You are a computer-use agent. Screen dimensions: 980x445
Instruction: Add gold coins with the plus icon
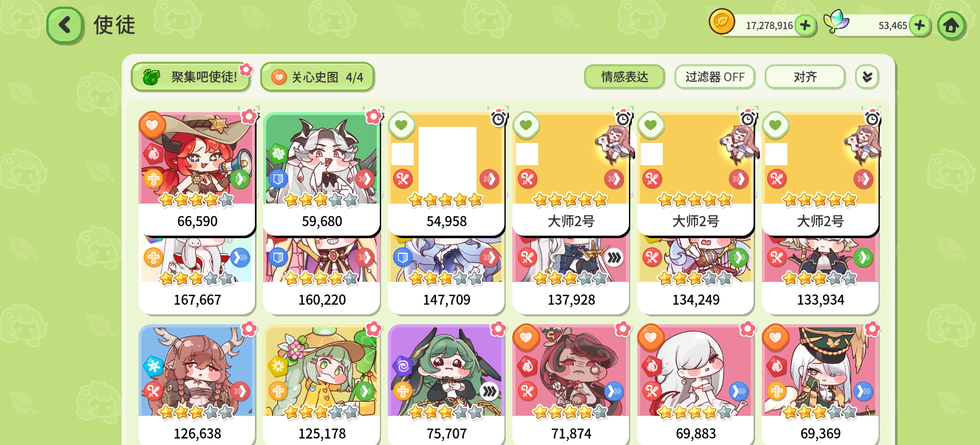click(805, 26)
